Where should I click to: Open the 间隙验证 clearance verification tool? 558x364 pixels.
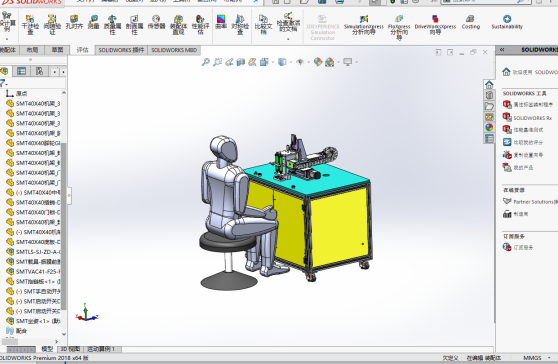(52, 25)
